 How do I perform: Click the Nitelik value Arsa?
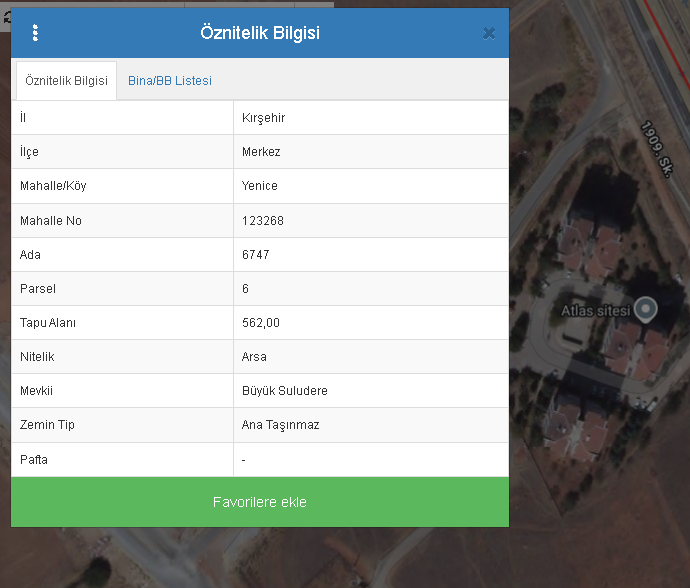click(x=254, y=357)
